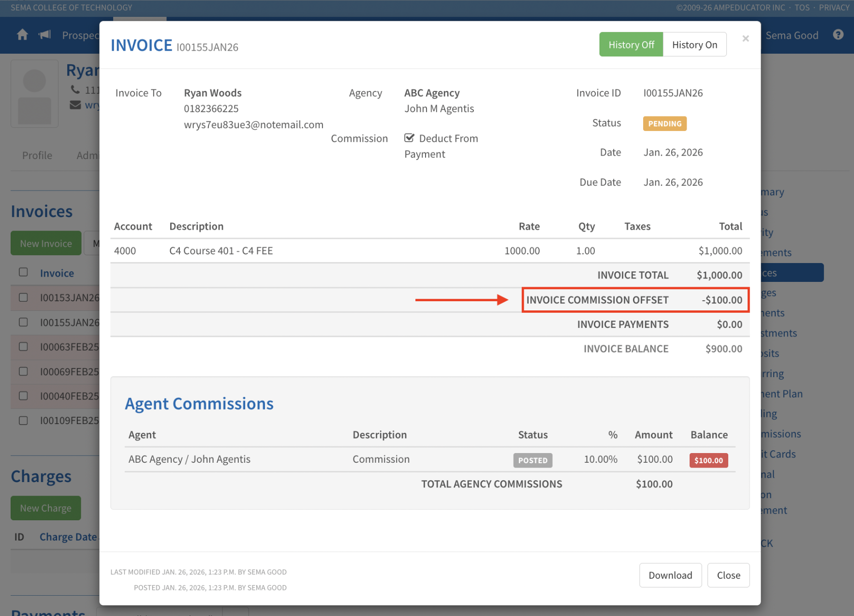Click the New Invoice button

pyautogui.click(x=46, y=244)
